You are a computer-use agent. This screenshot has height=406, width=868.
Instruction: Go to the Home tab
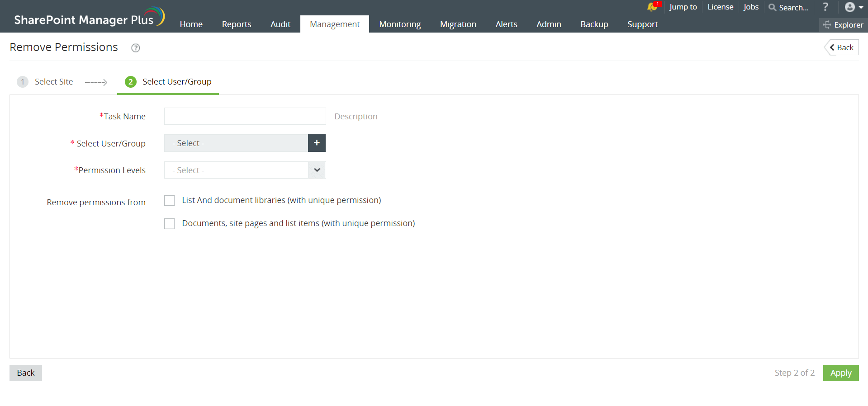[x=191, y=24]
